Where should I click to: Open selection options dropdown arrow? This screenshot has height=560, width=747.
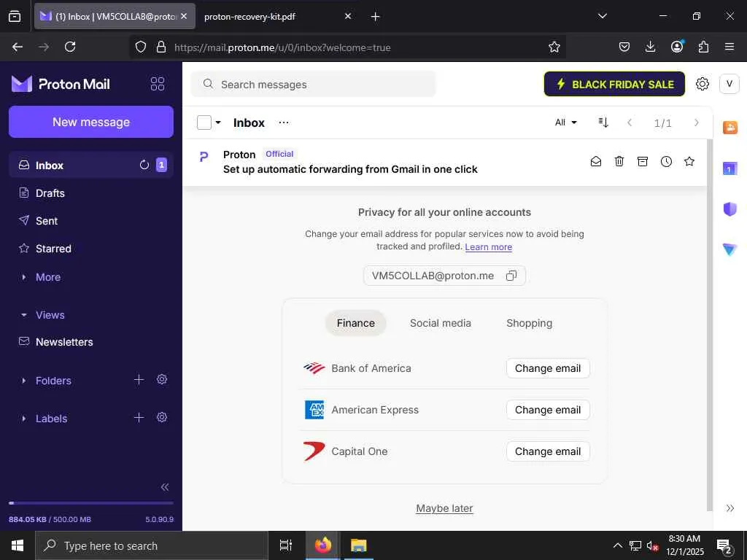click(218, 122)
